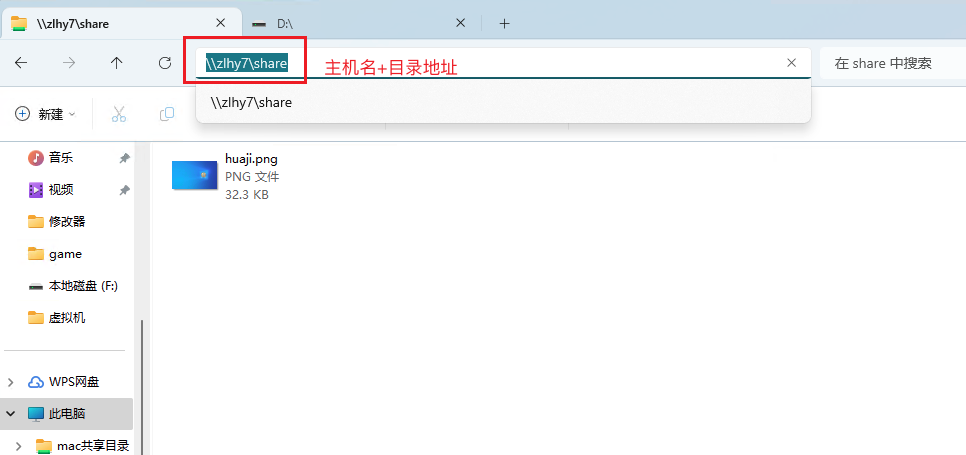Click the Cut scissors icon
The image size is (966, 455).
click(x=119, y=114)
